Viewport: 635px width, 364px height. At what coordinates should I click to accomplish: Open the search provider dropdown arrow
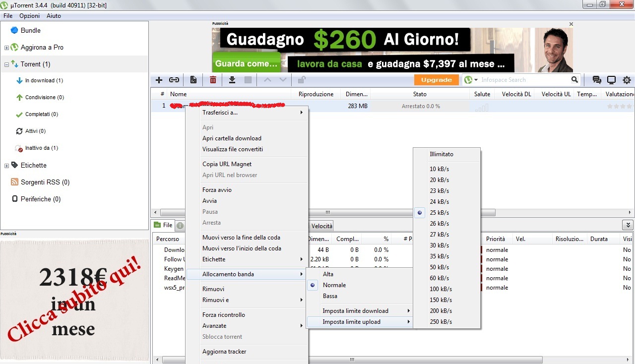coord(476,80)
